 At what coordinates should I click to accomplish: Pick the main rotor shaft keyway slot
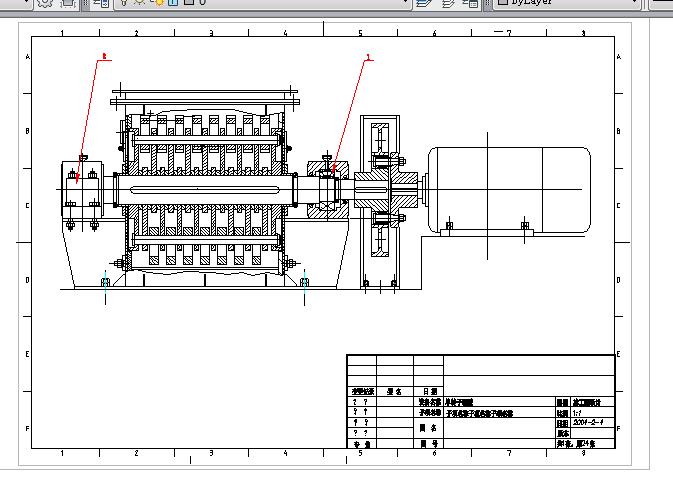(x=205, y=190)
